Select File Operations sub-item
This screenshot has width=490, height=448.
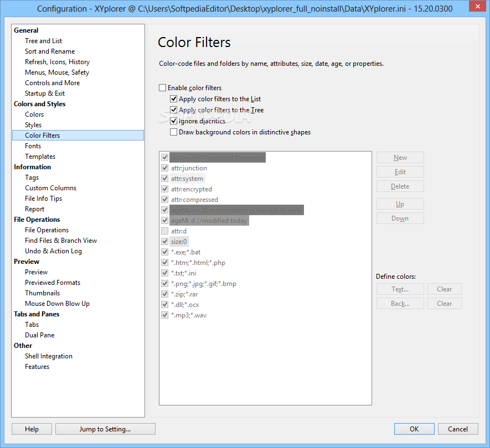pos(47,230)
